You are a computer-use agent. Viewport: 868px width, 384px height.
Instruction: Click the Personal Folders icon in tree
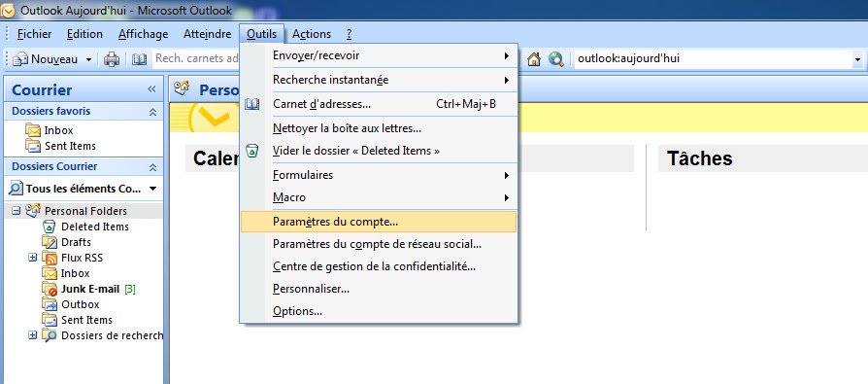33,211
